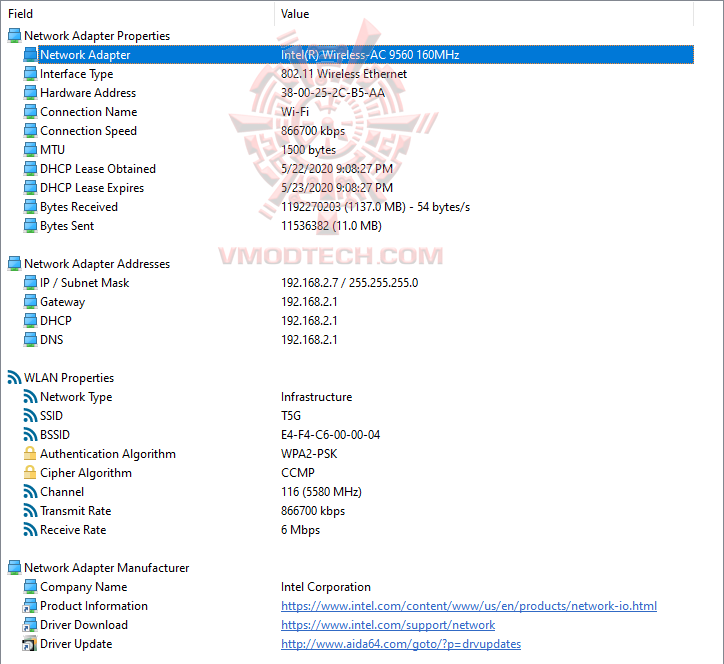Screen dimensions: 724x664
Task: Click the Authentication Algorithm padlock icon
Action: pyautogui.click(x=30, y=453)
